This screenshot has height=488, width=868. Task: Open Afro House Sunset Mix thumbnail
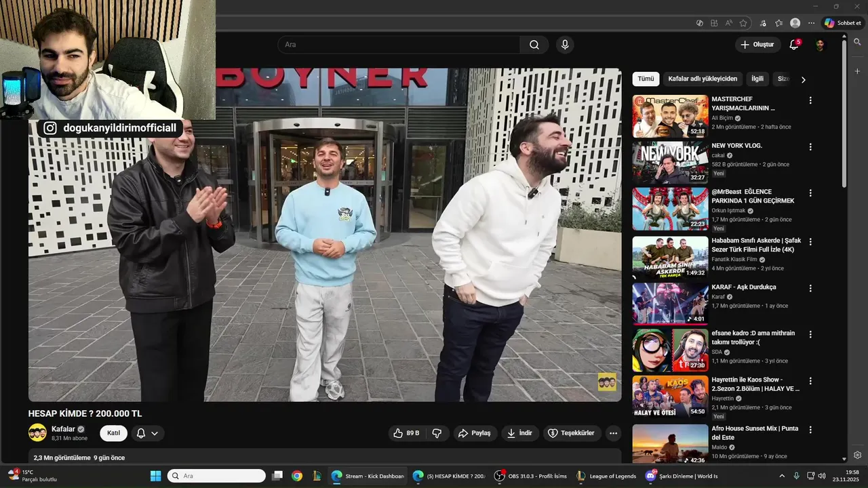pyautogui.click(x=670, y=443)
